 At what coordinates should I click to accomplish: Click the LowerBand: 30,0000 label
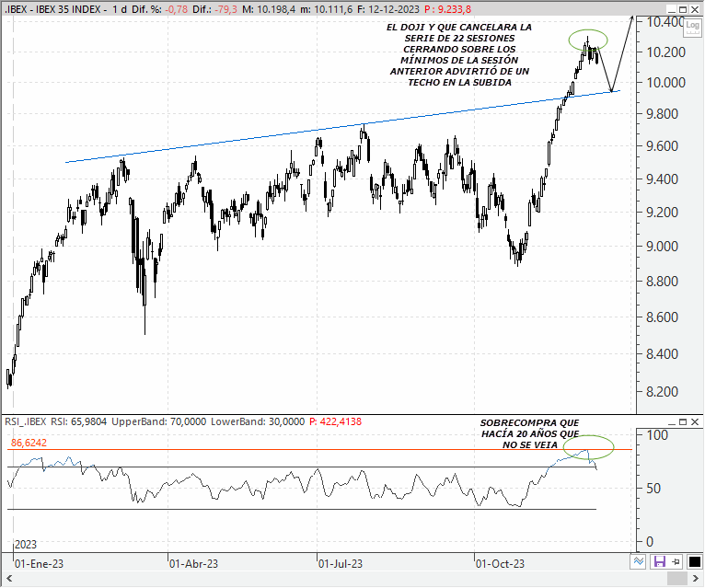tap(258, 421)
